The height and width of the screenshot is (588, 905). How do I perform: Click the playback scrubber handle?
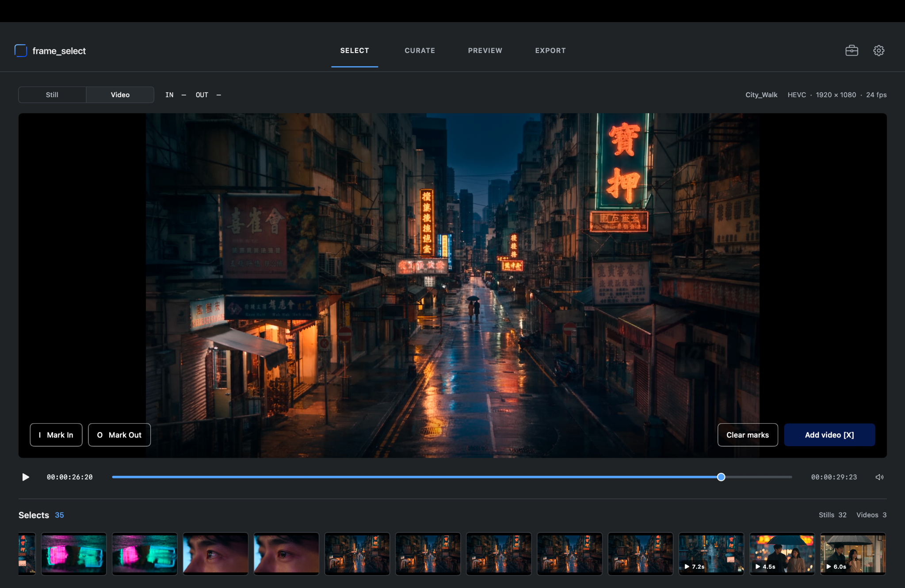[721, 477]
